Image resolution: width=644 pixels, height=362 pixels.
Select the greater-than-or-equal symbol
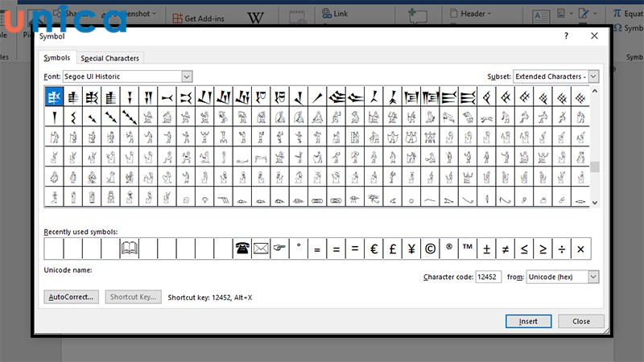(x=543, y=249)
